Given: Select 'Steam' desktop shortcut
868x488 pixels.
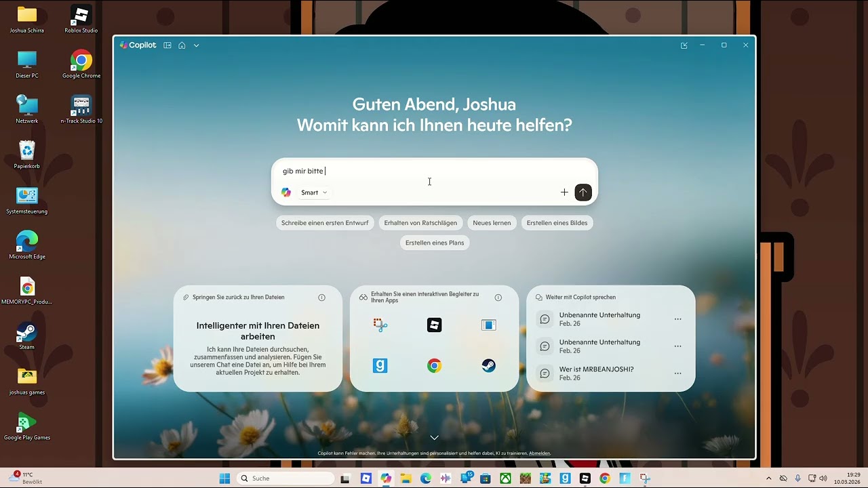Looking at the screenshot, I should click(x=27, y=337).
